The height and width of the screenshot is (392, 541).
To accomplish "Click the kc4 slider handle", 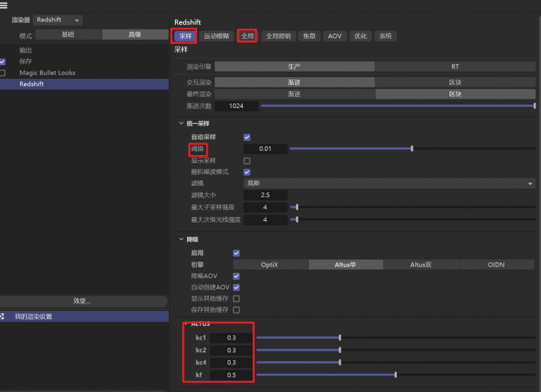I will click(x=341, y=363).
